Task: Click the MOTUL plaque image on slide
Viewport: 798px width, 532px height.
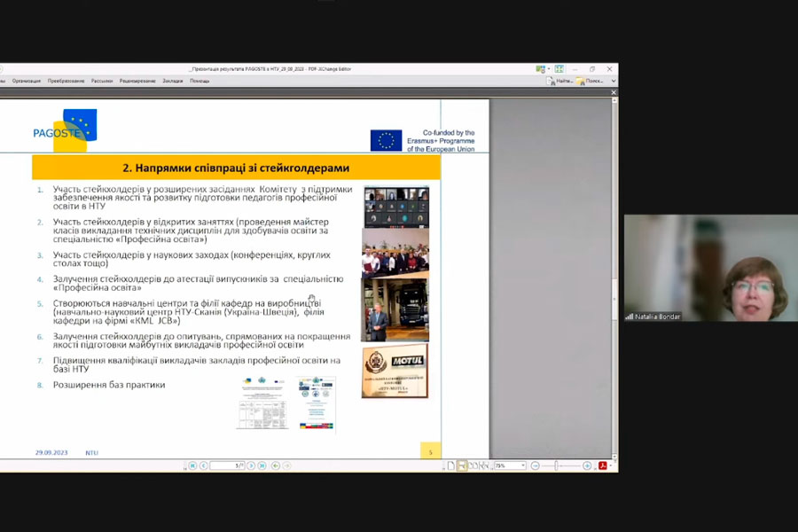Action: point(395,371)
